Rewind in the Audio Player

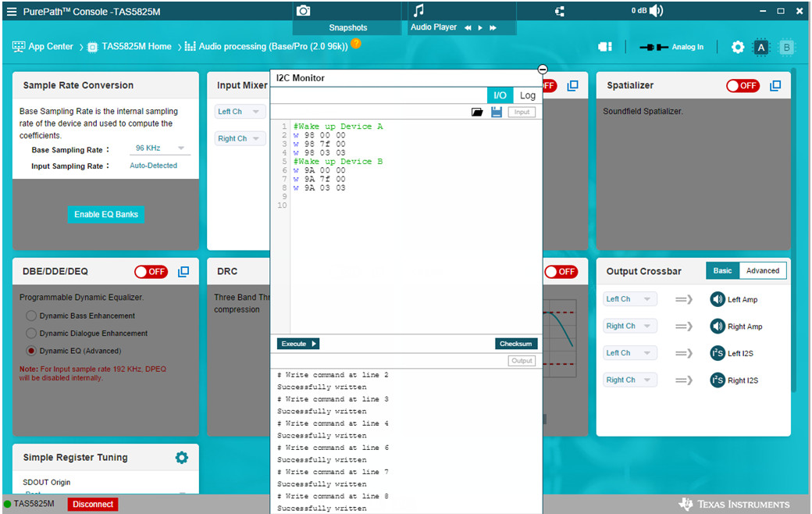click(x=468, y=28)
